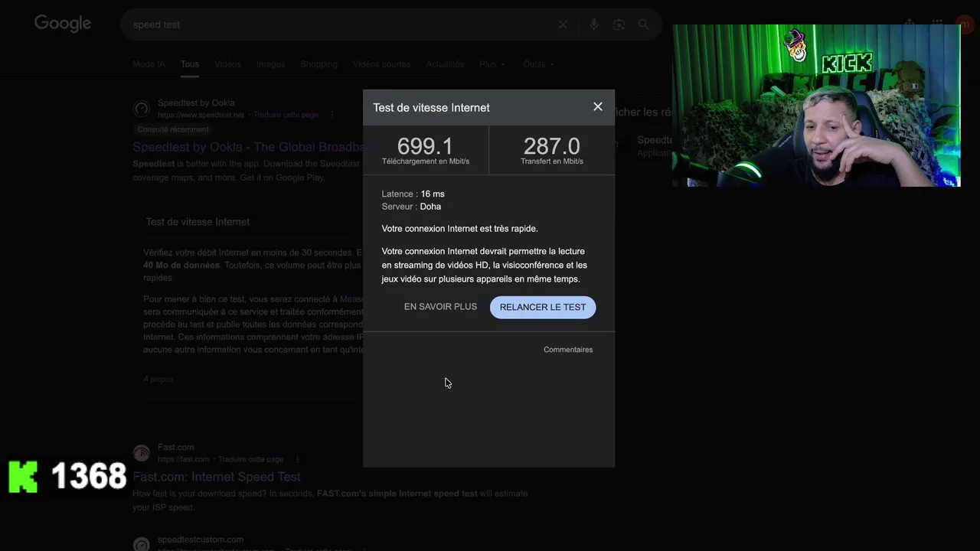Viewport: 980px width, 551px height.
Task: Switch to the Images tab
Action: click(270, 64)
